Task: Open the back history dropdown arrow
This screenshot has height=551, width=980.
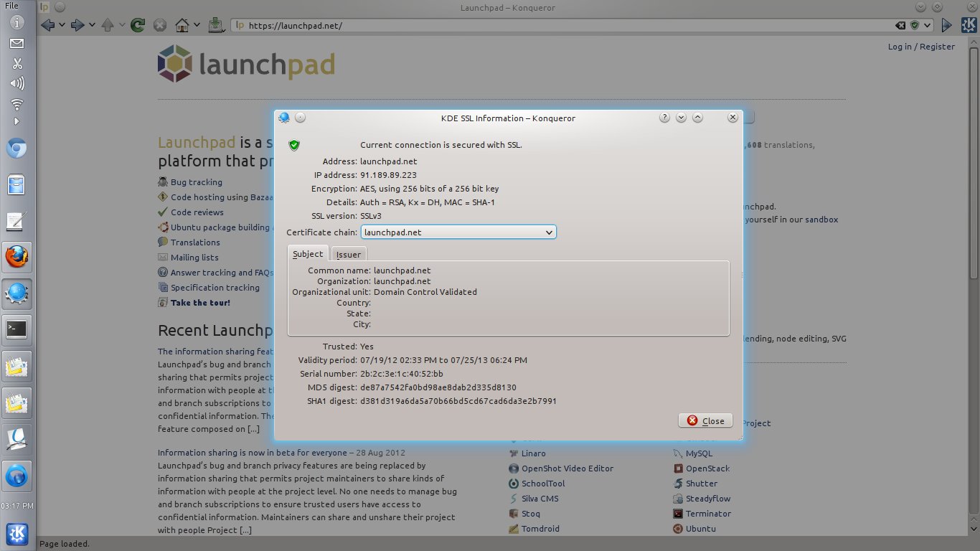Action: tap(62, 25)
